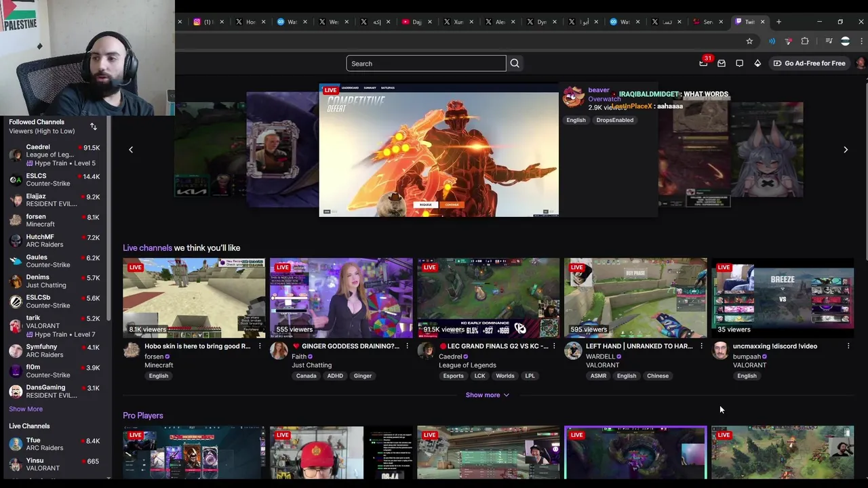The image size is (868, 488).
Task: Click the Bits crown icon
Action: click(x=757, y=64)
